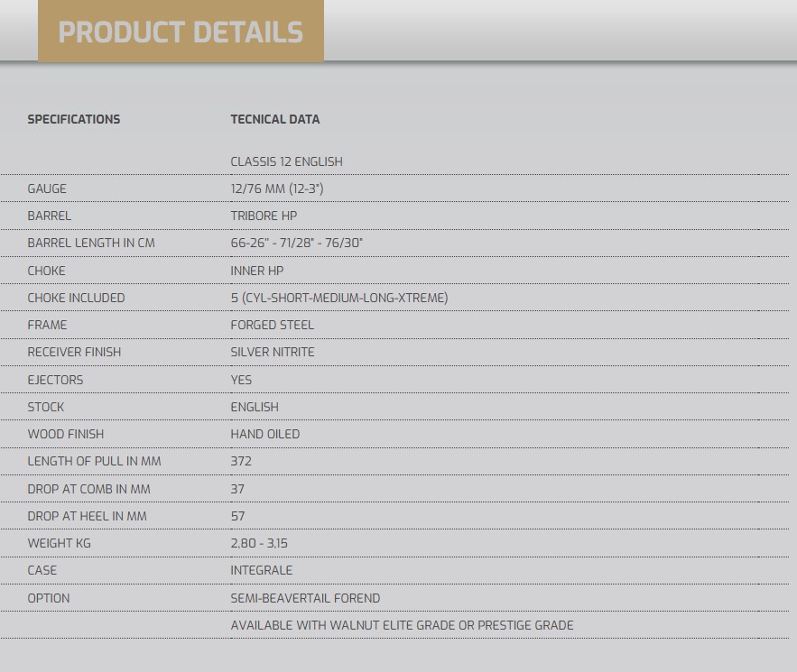Screen dimensions: 797x672
Task: Click the GAUGE row label
Action: point(47,189)
